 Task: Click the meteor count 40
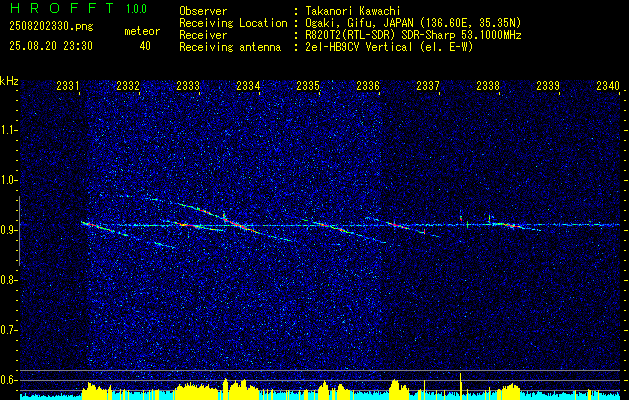click(145, 46)
